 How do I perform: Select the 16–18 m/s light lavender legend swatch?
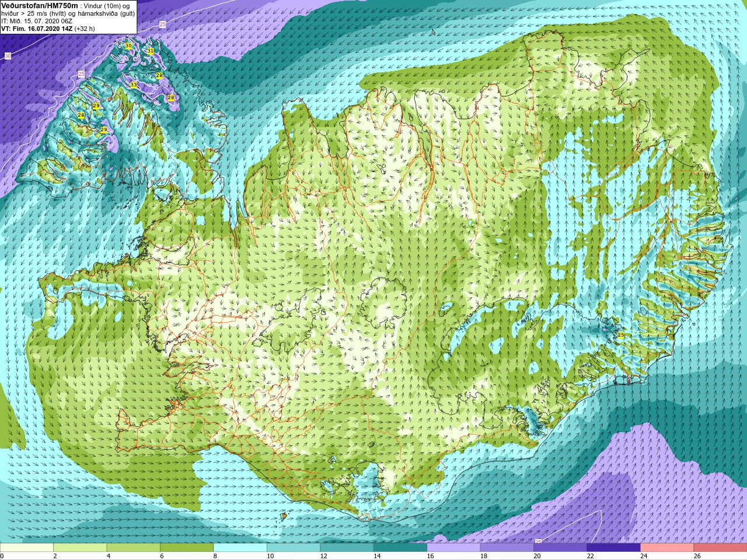pyautogui.click(x=453, y=548)
